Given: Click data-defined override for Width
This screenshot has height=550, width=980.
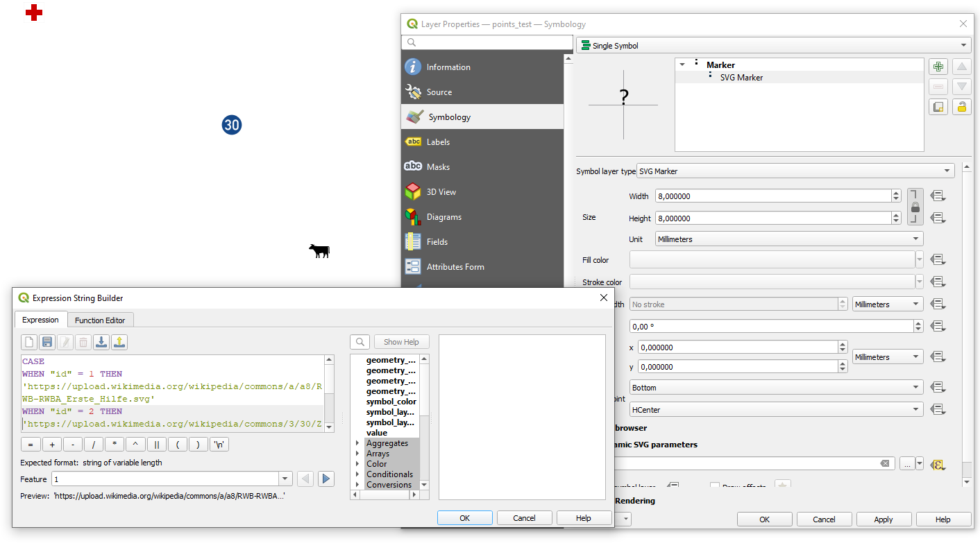Looking at the screenshot, I should tap(938, 196).
